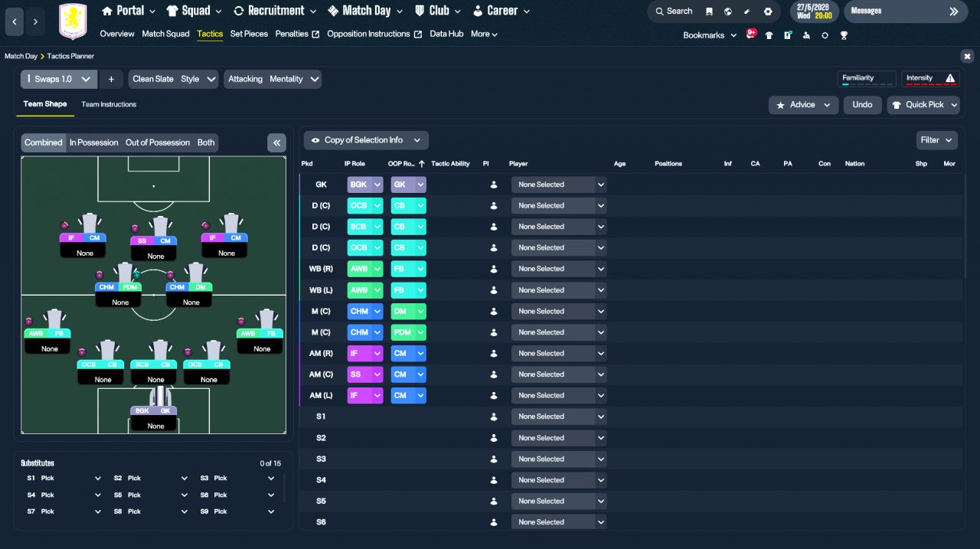The image size is (980, 549).
Task: Switch to the Team Instructions tab
Action: coord(109,104)
